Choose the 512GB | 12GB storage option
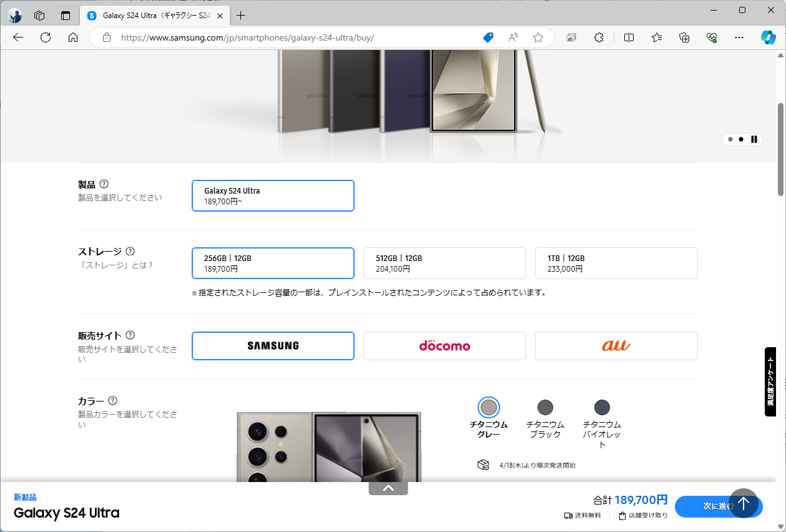Image resolution: width=786 pixels, height=532 pixels. 445,263
